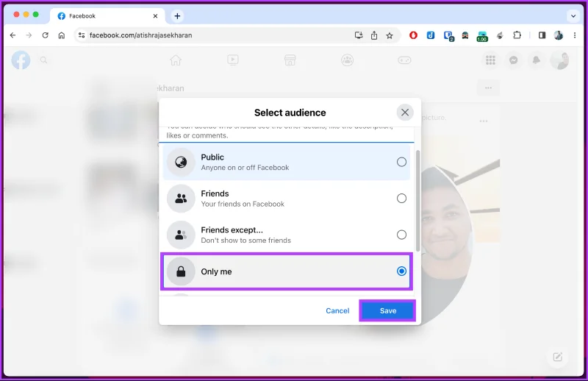The image size is (588, 381).
Task: Open the browser profile avatar
Action: [x=559, y=35]
